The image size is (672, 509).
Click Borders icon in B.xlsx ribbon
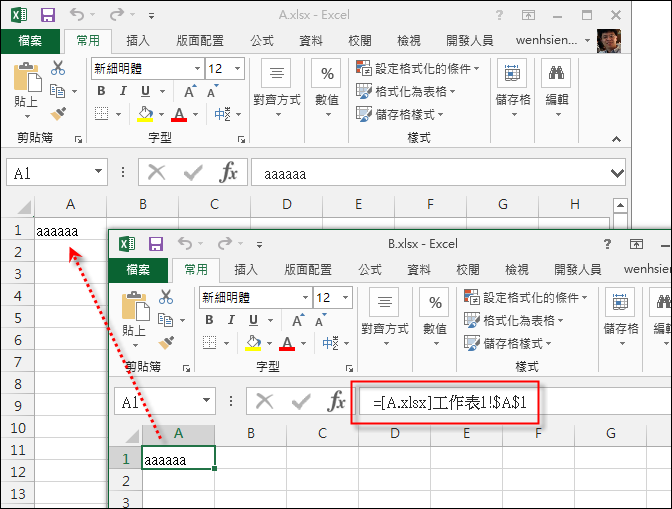[210, 343]
